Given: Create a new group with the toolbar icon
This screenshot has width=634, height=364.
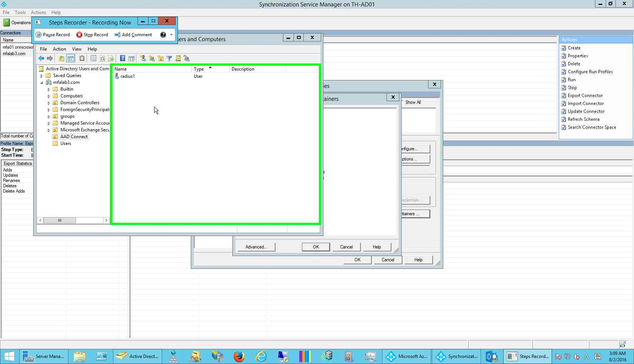Looking at the screenshot, I should pyautogui.click(x=152, y=58).
